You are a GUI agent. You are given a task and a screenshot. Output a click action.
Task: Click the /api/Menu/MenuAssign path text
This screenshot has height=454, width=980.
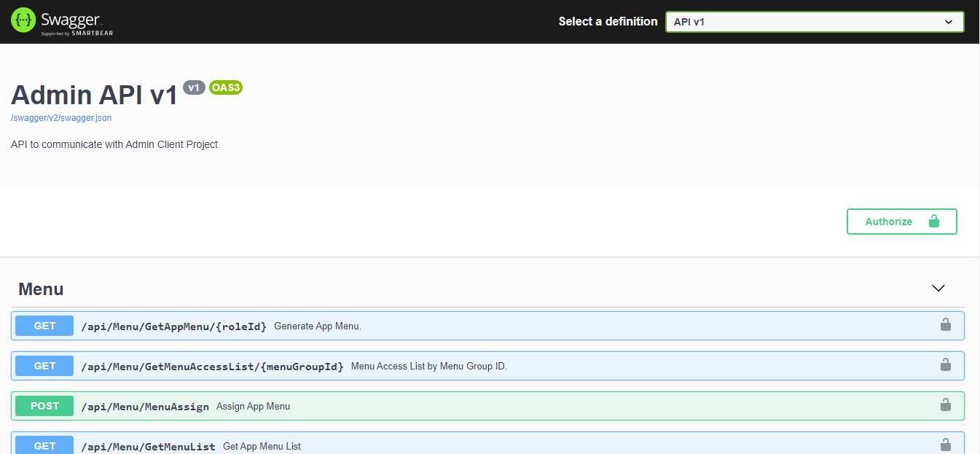[145, 407]
